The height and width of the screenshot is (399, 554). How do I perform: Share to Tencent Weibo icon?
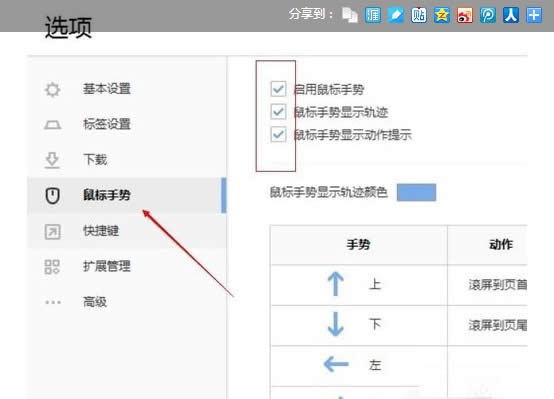coord(488,15)
